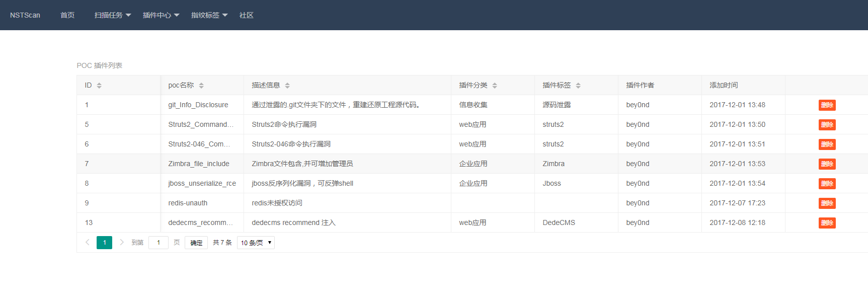This screenshot has height=300, width=868.
Task: Go to previous page arrow
Action: [88, 243]
